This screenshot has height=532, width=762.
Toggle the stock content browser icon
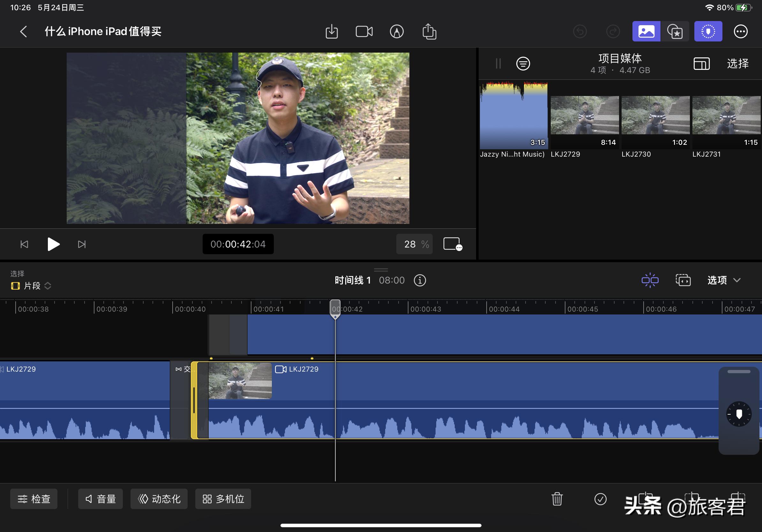click(676, 31)
